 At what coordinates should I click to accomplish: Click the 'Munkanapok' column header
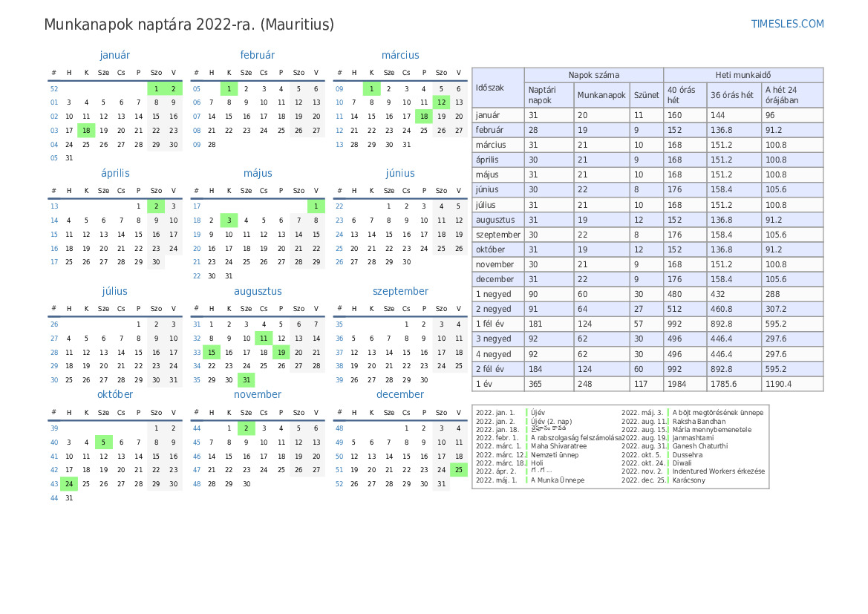[x=601, y=95]
